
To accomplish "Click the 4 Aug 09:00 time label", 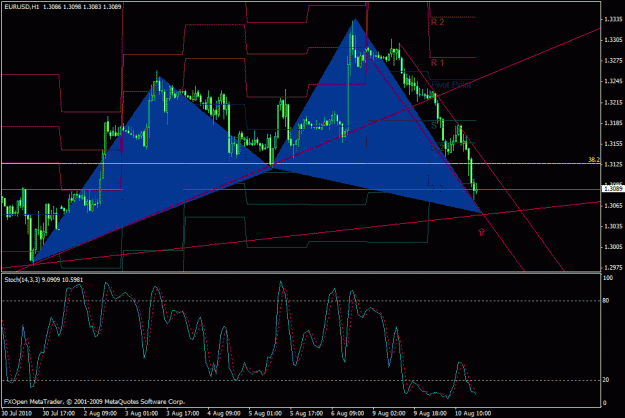I will (x=224, y=413).
